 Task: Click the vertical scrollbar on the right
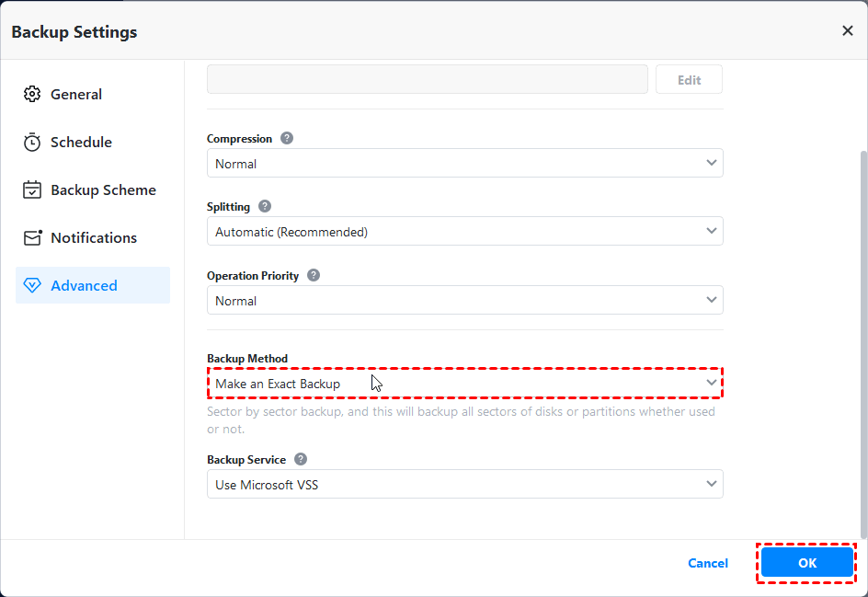(x=862, y=340)
